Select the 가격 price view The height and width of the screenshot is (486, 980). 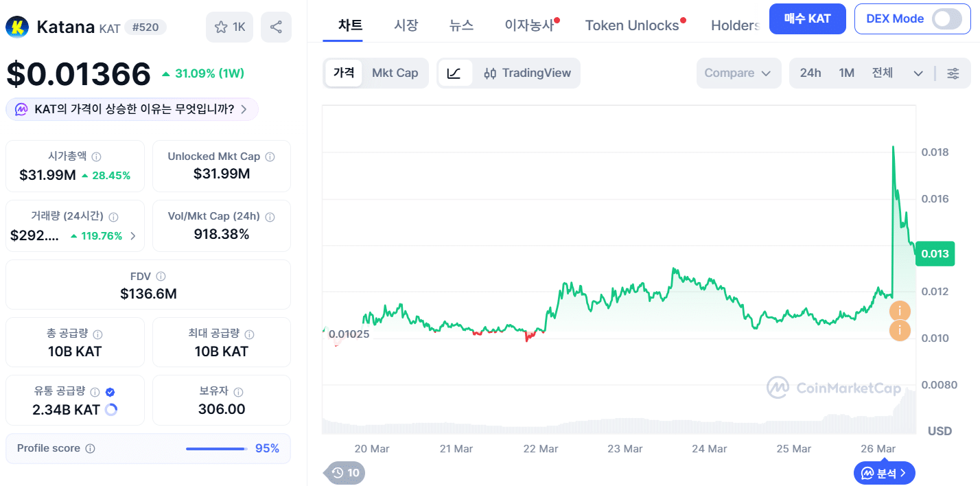coord(344,73)
